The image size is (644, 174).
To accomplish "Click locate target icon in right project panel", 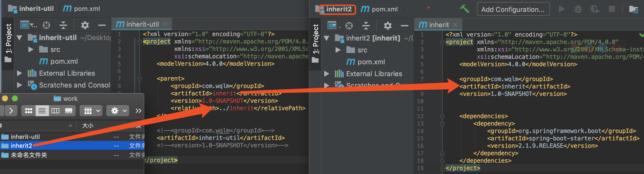I will [349, 25].
